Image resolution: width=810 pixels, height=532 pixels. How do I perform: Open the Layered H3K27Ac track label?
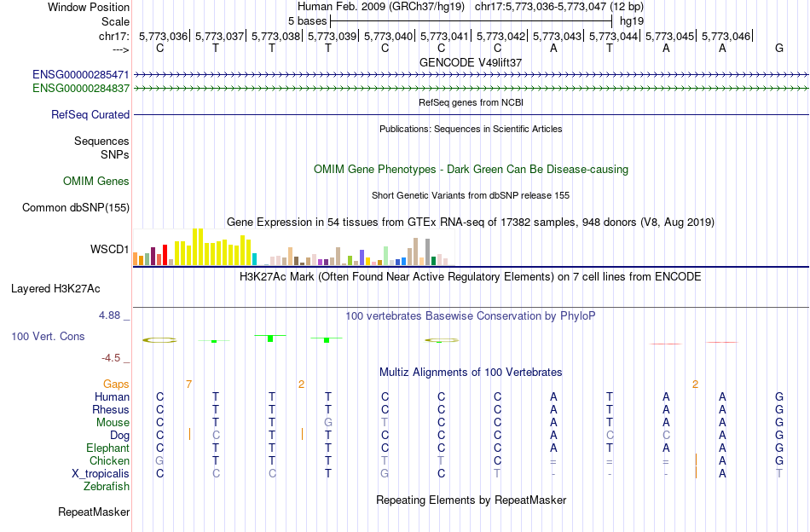click(55, 289)
